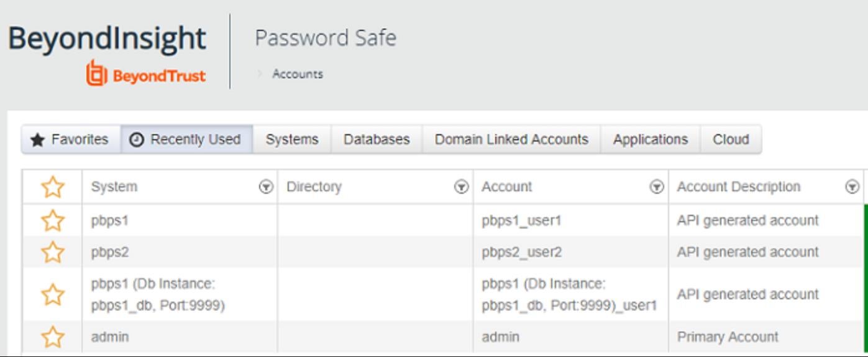This screenshot has height=357, width=868.
Task: Open the Account column filter
Action: click(x=656, y=187)
